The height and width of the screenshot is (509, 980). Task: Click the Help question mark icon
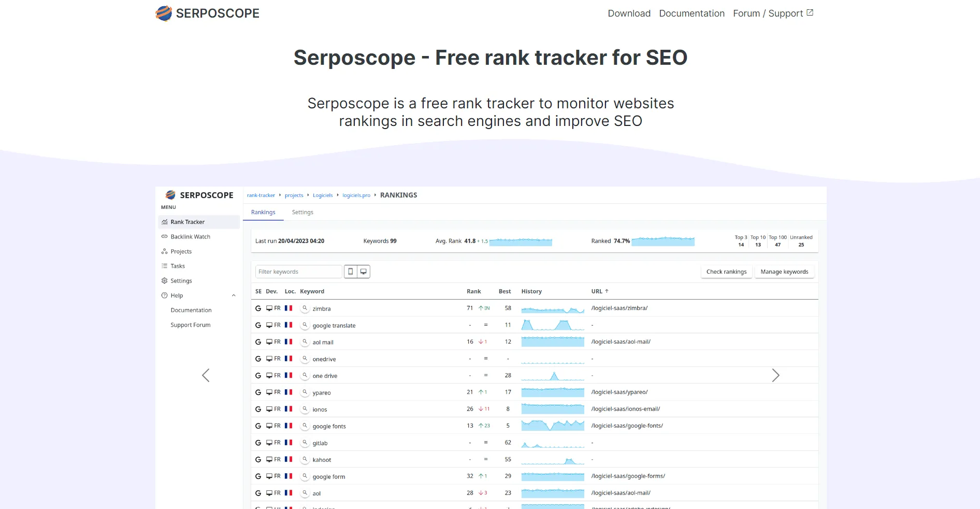pyautogui.click(x=165, y=295)
